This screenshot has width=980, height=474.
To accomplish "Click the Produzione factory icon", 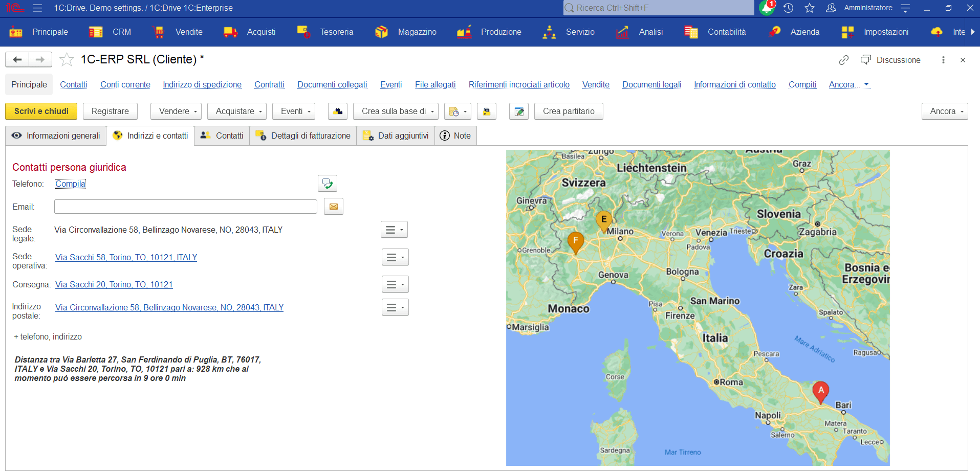I will click(464, 32).
